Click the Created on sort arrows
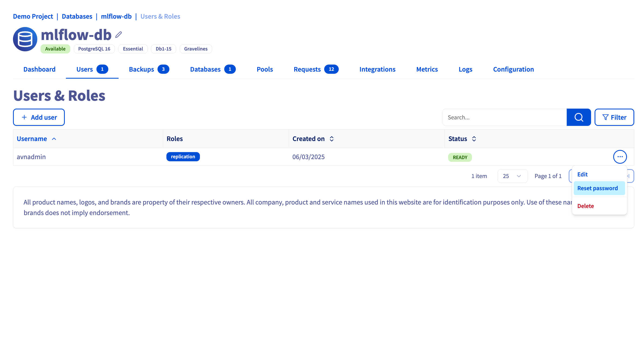Screen dimensions: 644x362 pos(332,139)
